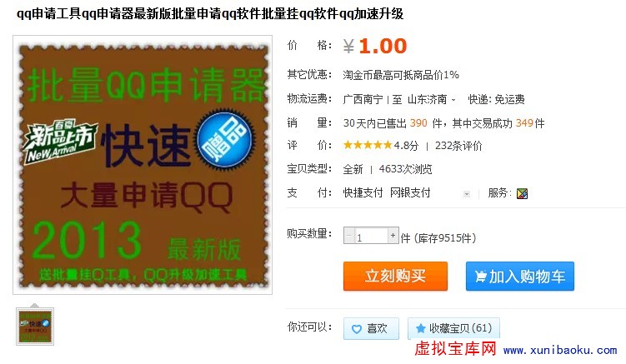Click the 390 sold items count link
The height and width of the screenshot is (364, 626).
[x=418, y=123]
